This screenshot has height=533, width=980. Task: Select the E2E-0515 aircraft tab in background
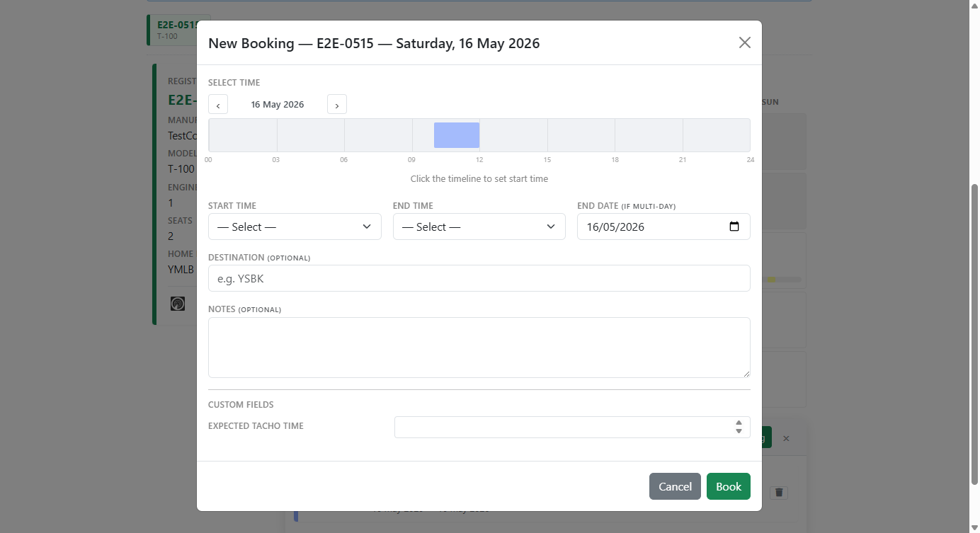[172, 30]
